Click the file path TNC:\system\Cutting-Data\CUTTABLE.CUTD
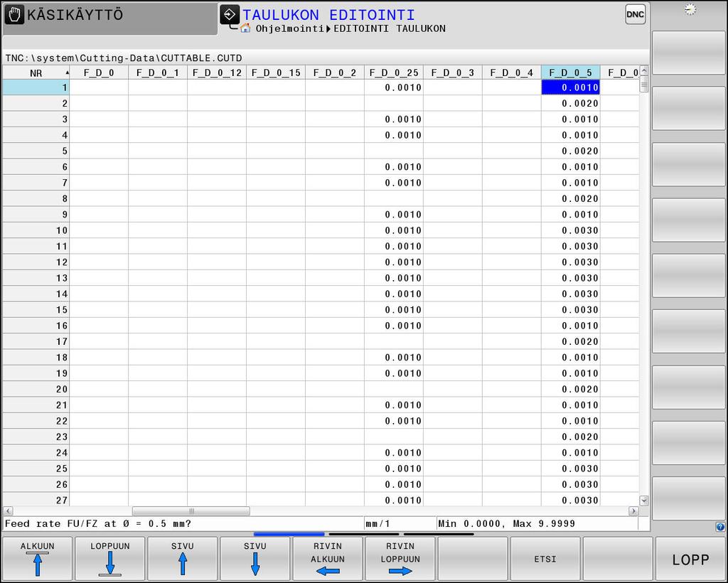Image resolution: width=728 pixels, height=583 pixels. 124,58
